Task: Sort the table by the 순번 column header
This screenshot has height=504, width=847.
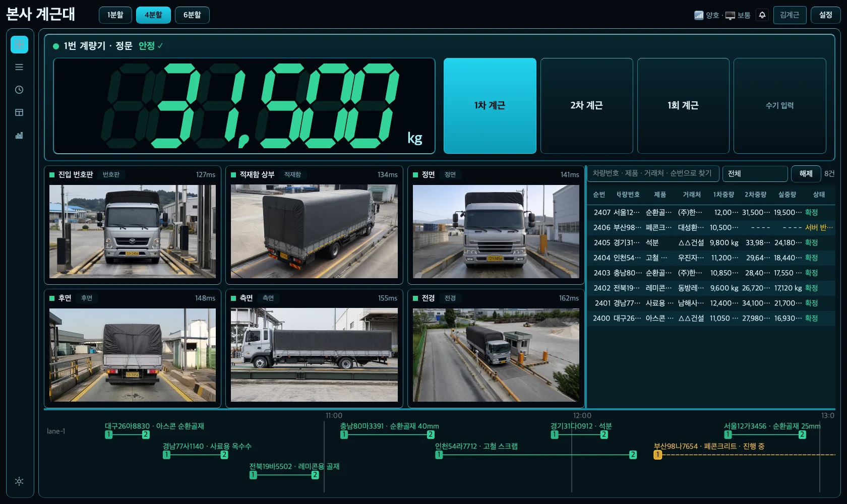Action: [599, 195]
